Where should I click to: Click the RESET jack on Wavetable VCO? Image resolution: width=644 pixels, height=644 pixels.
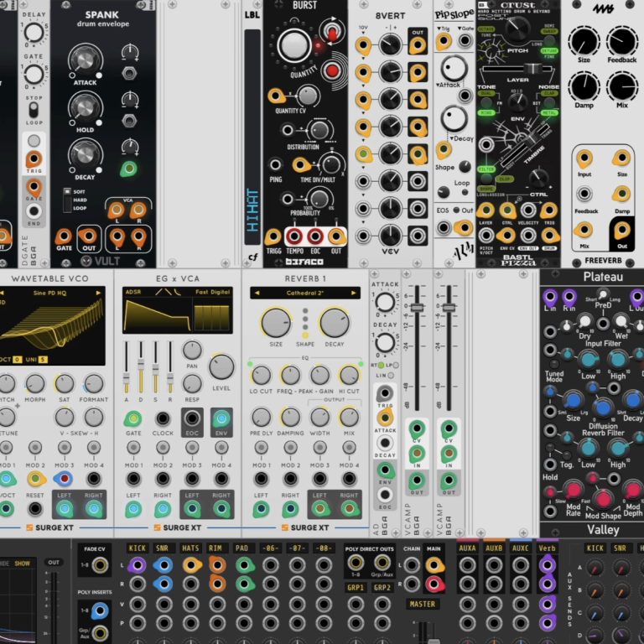pyautogui.click(x=35, y=509)
